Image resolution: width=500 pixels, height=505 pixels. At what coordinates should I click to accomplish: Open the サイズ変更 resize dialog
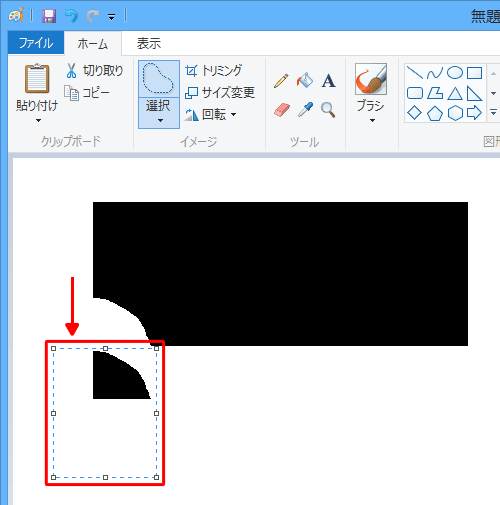pos(220,92)
